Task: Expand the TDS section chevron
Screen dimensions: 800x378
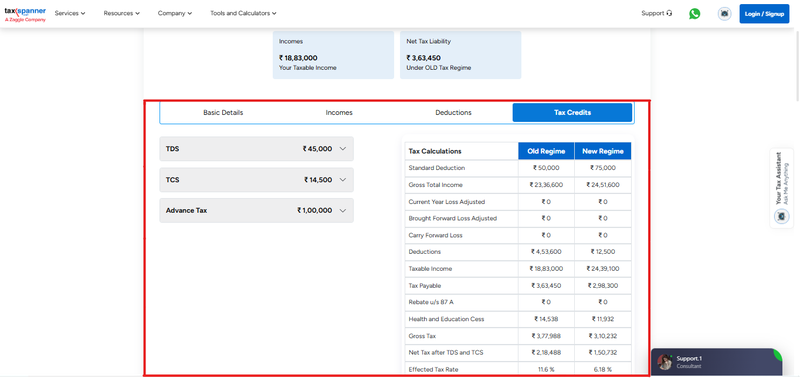Action: 343,149
